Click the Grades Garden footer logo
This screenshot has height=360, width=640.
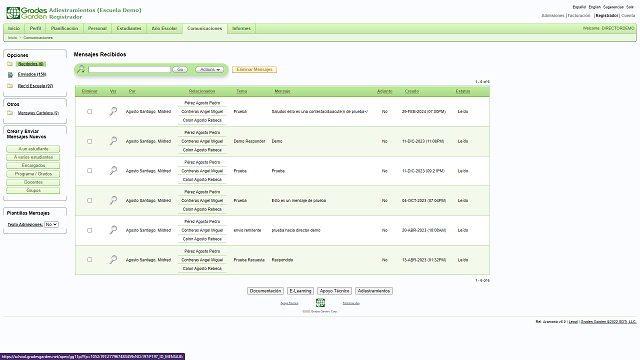[320, 302]
